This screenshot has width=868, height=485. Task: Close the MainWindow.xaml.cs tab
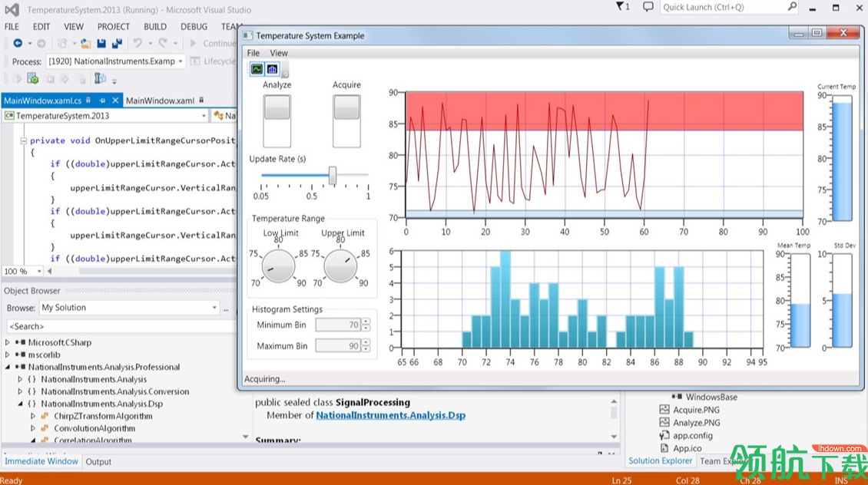(115, 100)
